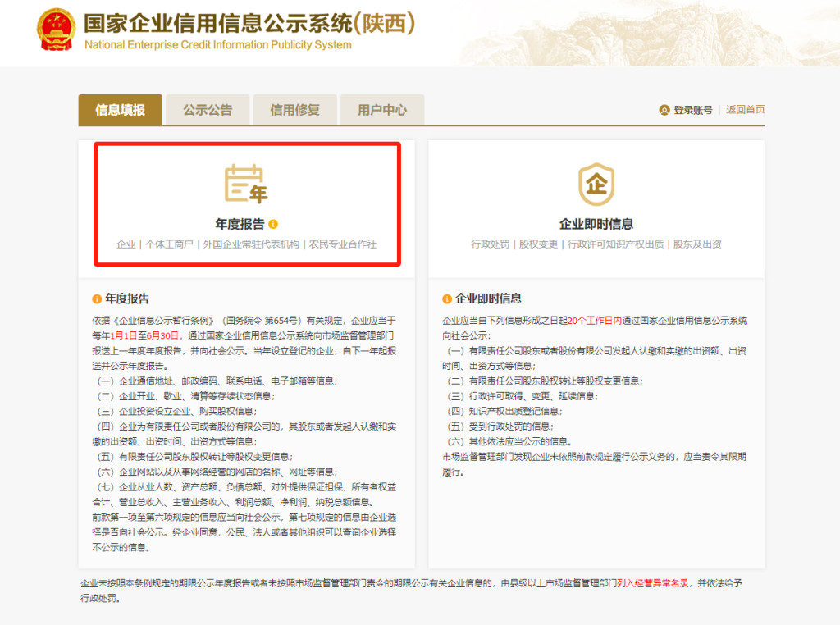Image resolution: width=840 pixels, height=625 pixels.
Task: Click the enterprise shield icon
Action: coord(596,184)
